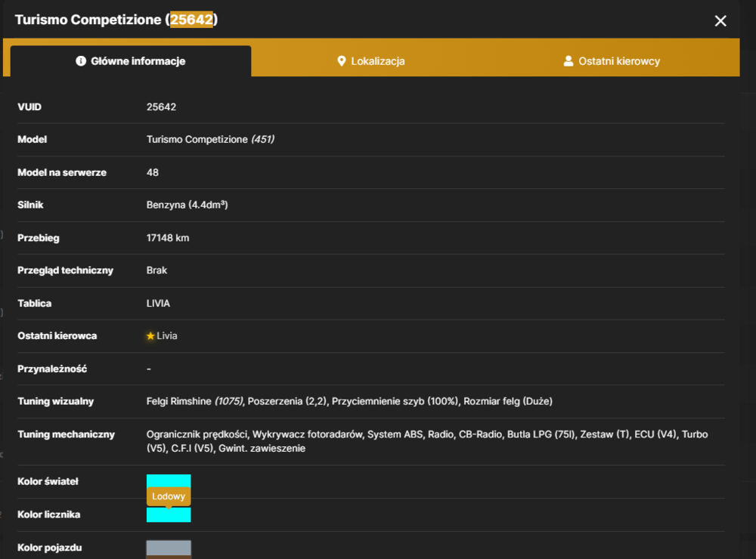Click the highlighted 25642 in the title
Image resolution: width=756 pixels, height=559 pixels.
click(x=191, y=20)
